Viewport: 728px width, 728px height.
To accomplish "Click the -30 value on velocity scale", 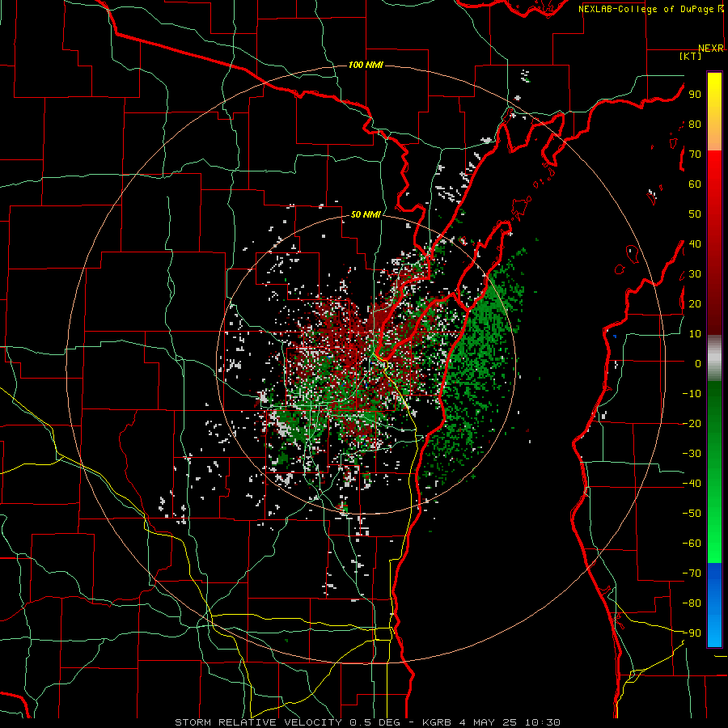I will pyautogui.click(x=692, y=454).
